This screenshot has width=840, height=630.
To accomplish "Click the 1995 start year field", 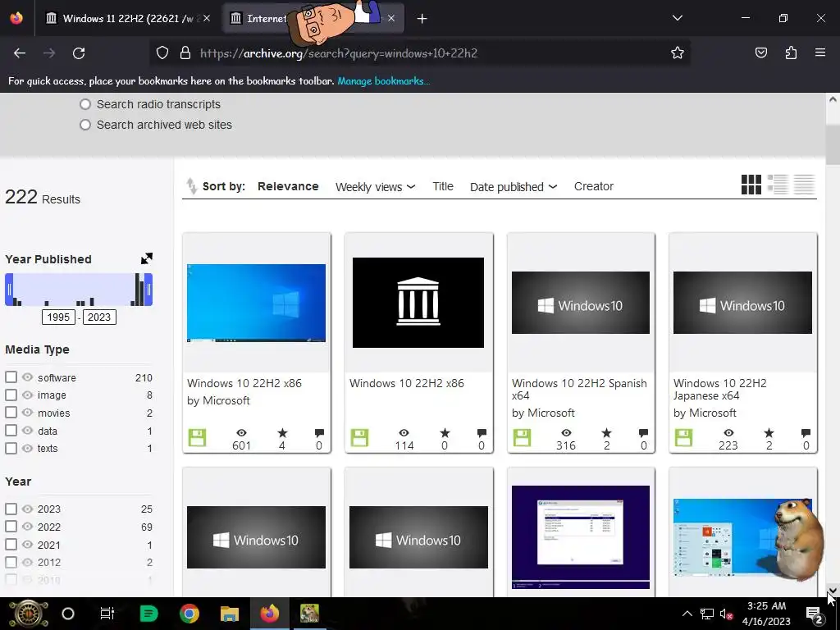I will click(58, 317).
